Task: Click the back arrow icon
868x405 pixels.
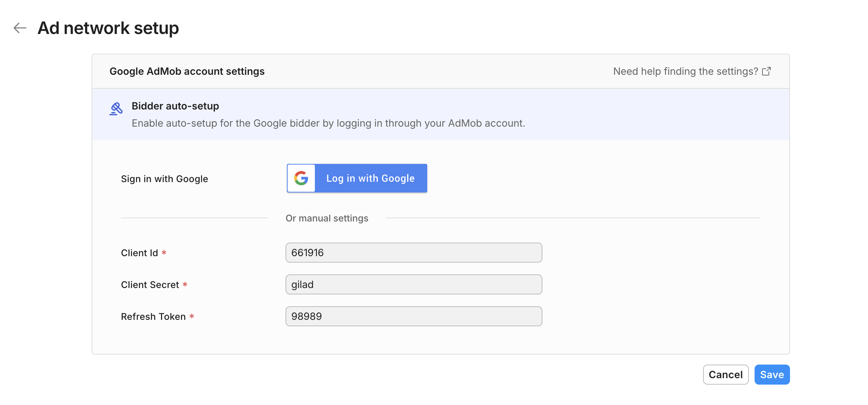Action: pyautogui.click(x=20, y=28)
